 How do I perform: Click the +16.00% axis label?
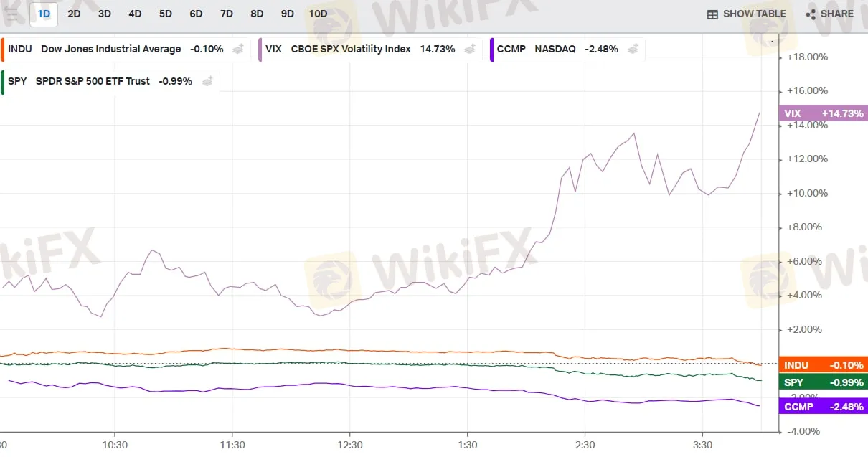[x=807, y=90]
